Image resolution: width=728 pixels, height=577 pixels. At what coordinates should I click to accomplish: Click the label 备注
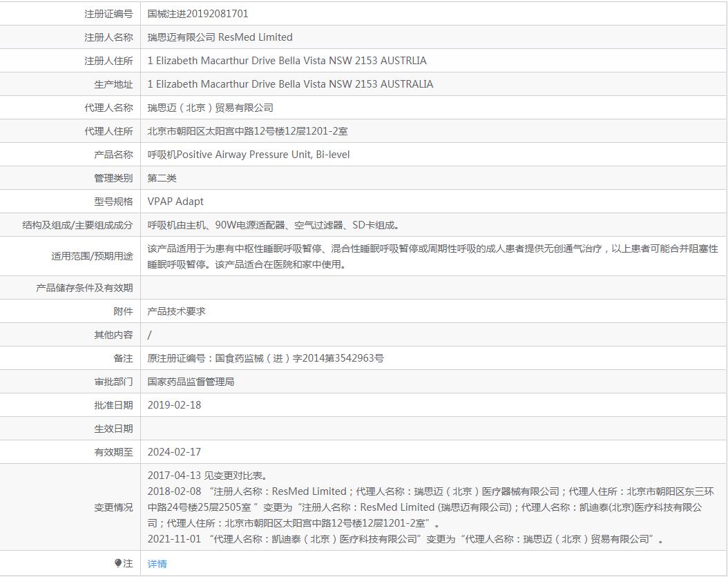124,358
